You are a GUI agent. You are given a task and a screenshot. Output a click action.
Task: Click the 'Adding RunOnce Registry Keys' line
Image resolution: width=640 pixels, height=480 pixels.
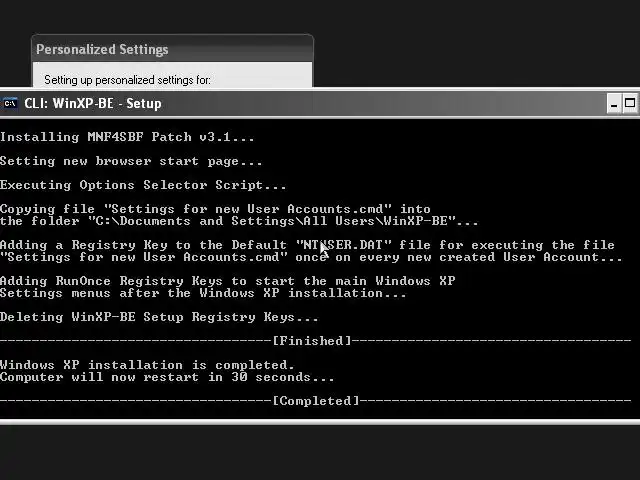tap(228, 281)
